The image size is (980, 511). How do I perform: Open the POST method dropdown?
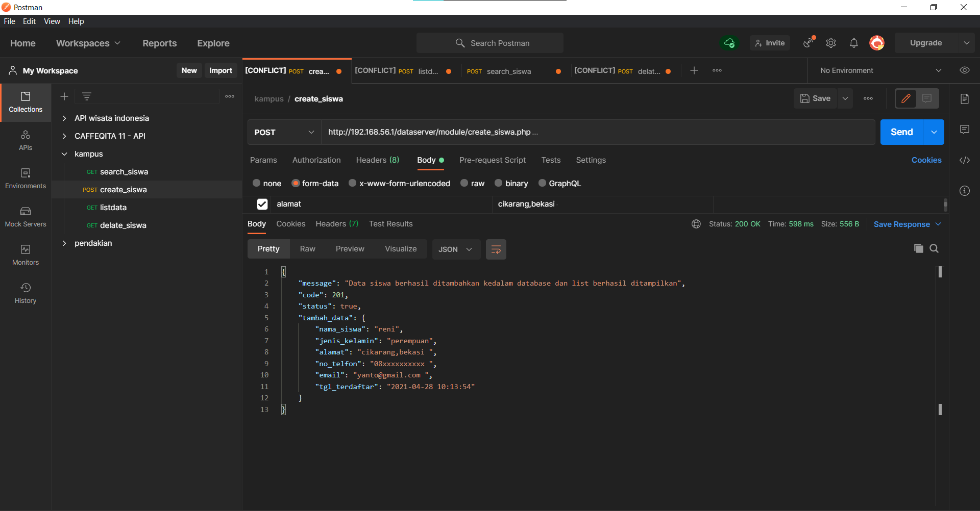pyautogui.click(x=284, y=132)
